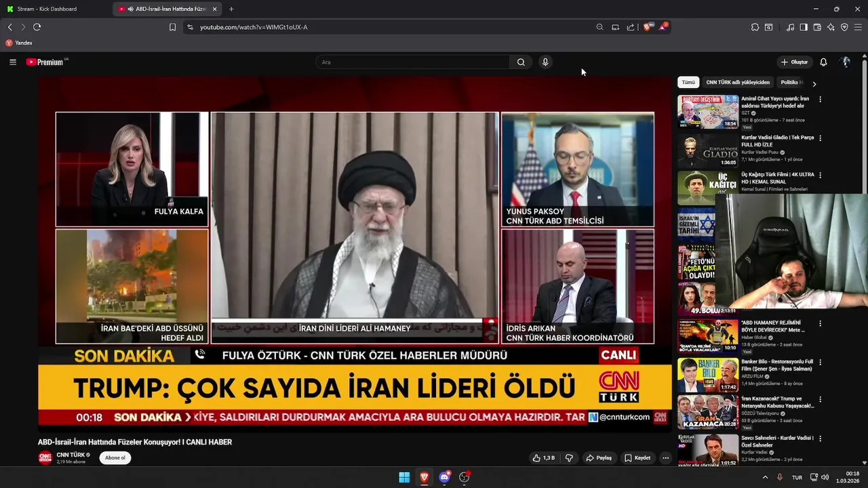Open CNN TÜRK channel name link

[x=71, y=455]
